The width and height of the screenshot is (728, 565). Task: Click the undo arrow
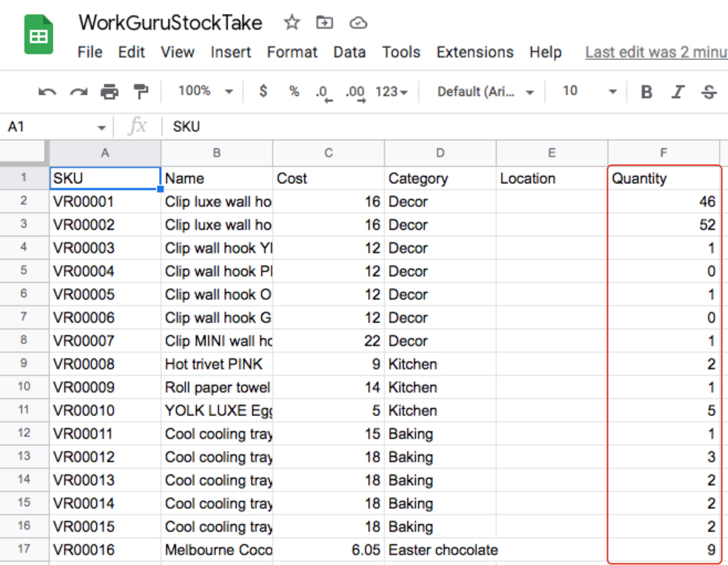pos(47,92)
